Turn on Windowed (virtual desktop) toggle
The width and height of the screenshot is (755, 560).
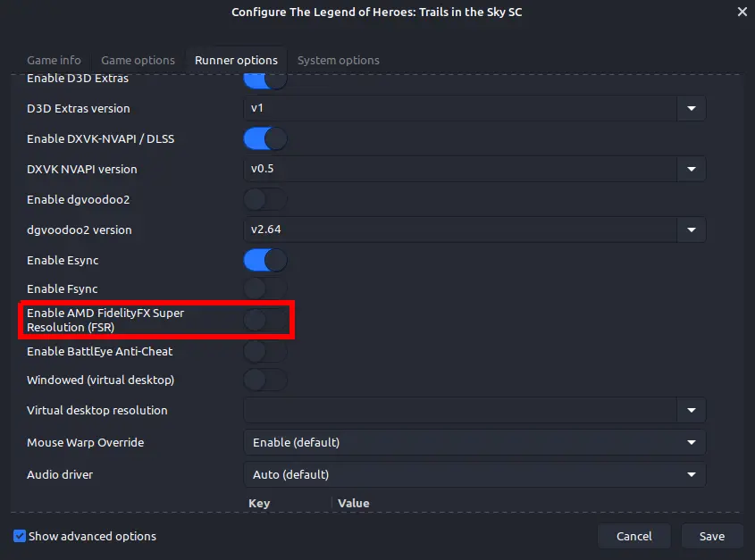(265, 380)
